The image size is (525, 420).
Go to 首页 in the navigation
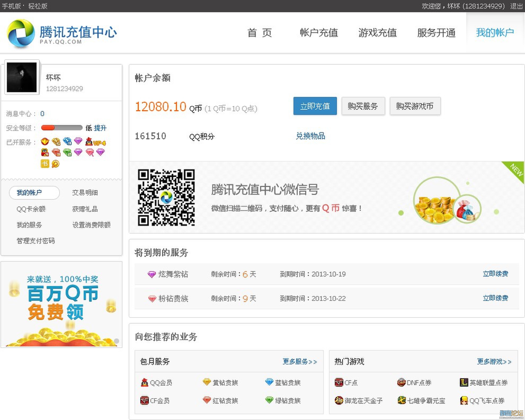click(260, 33)
